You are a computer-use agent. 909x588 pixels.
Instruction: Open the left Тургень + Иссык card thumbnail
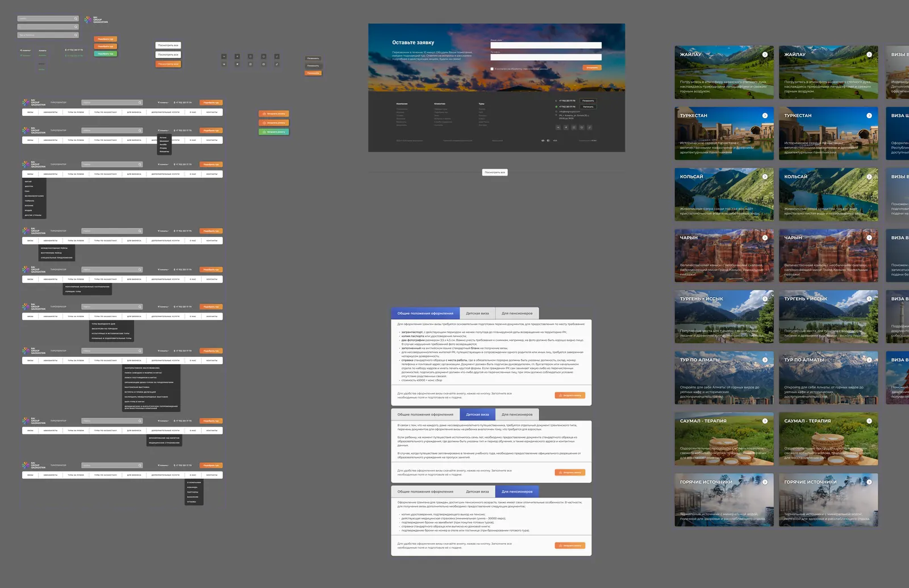pyautogui.click(x=724, y=316)
